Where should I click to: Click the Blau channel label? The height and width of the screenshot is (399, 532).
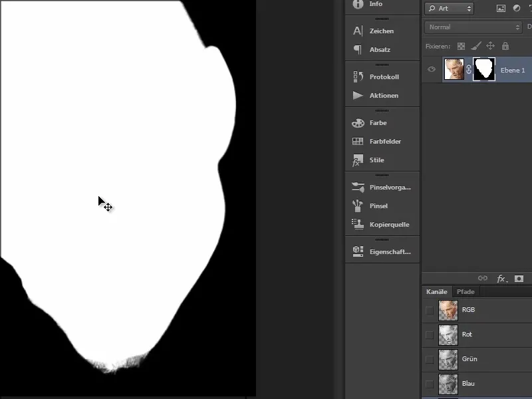[468, 384]
